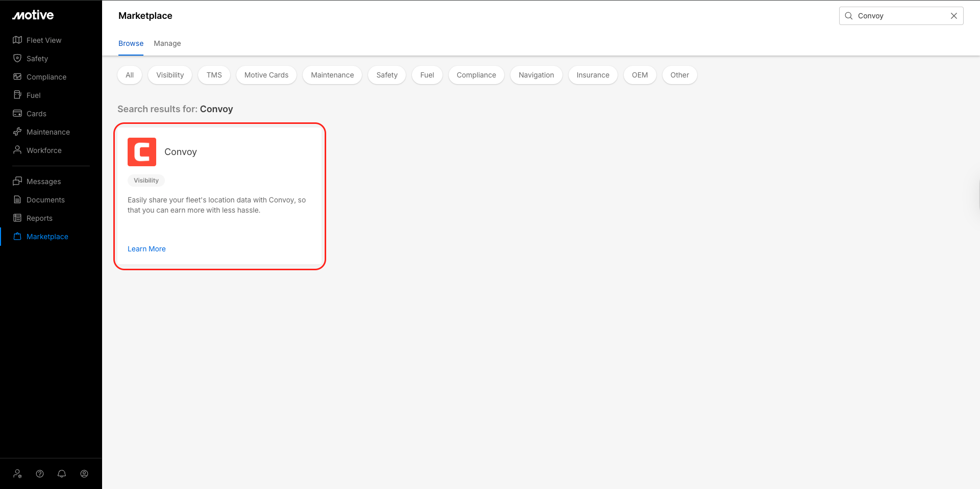980x489 pixels.
Task: Open Messages in sidebar
Action: coord(44,182)
